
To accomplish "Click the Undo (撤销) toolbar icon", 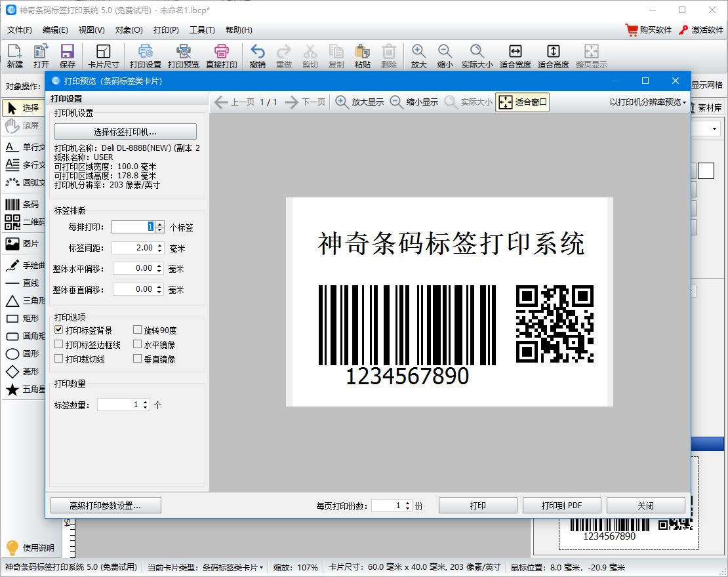I will pyautogui.click(x=258, y=56).
